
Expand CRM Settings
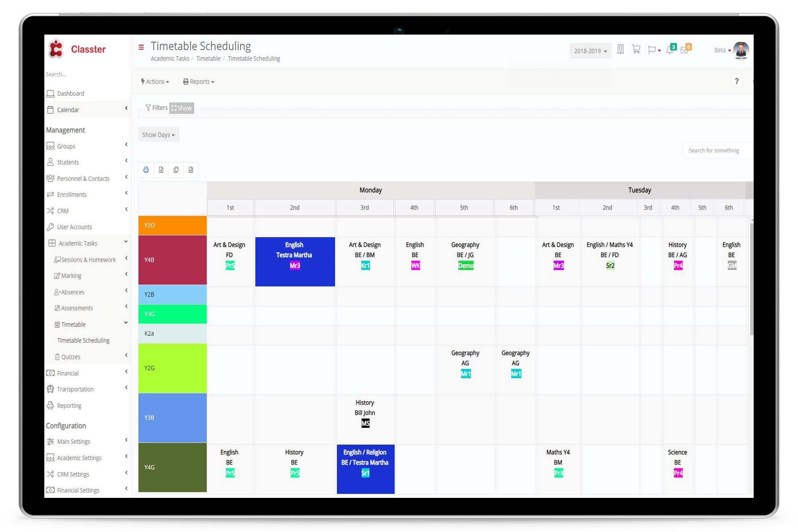87,474
